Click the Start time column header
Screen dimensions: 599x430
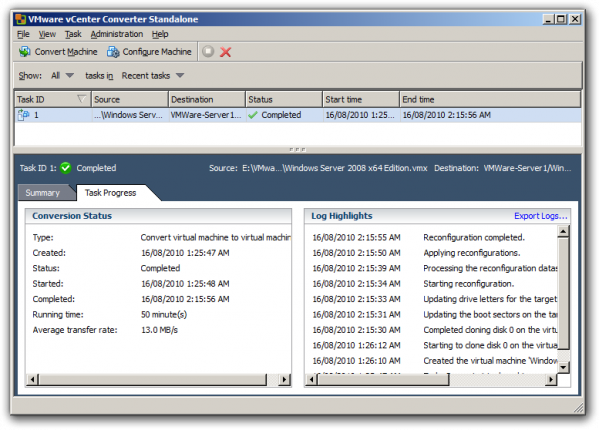[x=361, y=99]
